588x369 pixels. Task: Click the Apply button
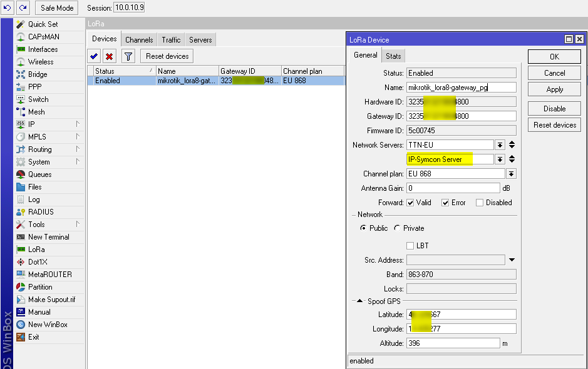pyautogui.click(x=554, y=89)
